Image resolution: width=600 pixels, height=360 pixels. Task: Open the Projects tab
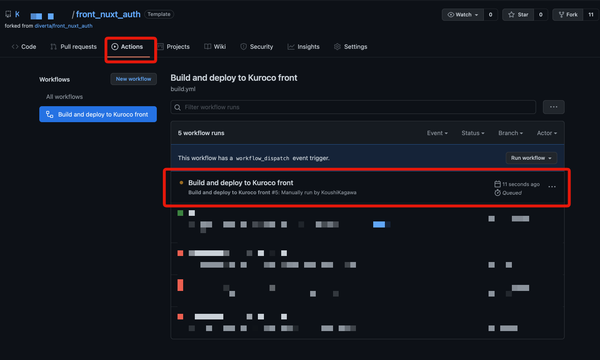173,47
